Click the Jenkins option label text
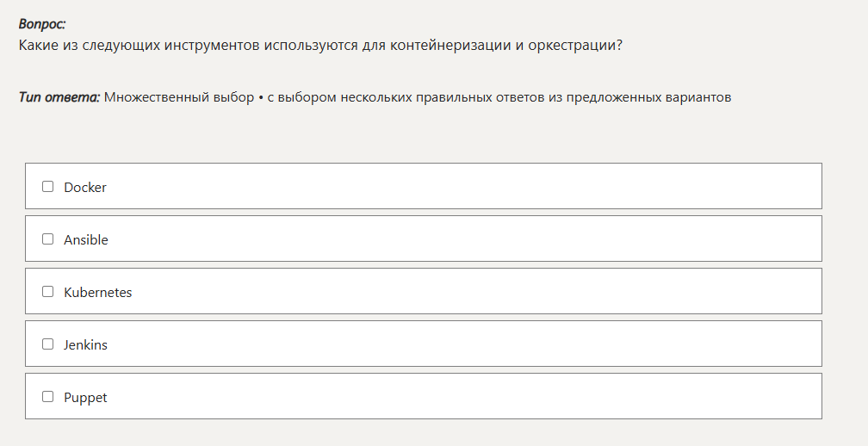 85,344
